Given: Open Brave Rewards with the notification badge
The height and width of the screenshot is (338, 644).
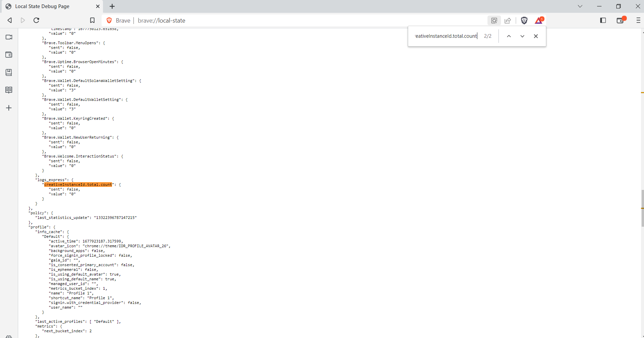Looking at the screenshot, I should point(538,21).
